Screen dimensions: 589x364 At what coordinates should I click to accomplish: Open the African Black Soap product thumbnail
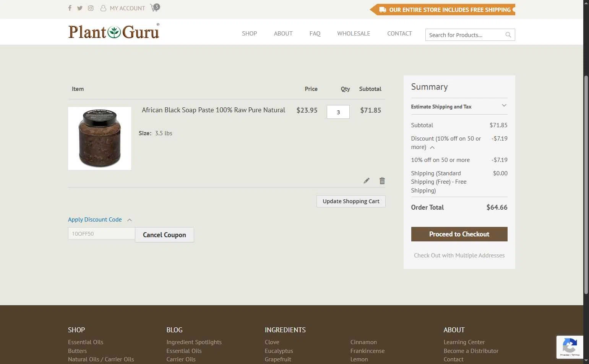coord(99,138)
